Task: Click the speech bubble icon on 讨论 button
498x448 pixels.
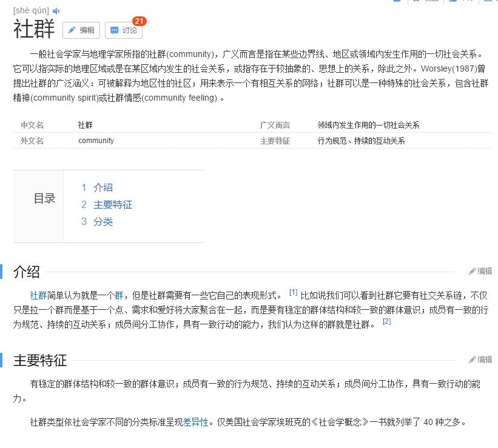Action: coord(113,30)
